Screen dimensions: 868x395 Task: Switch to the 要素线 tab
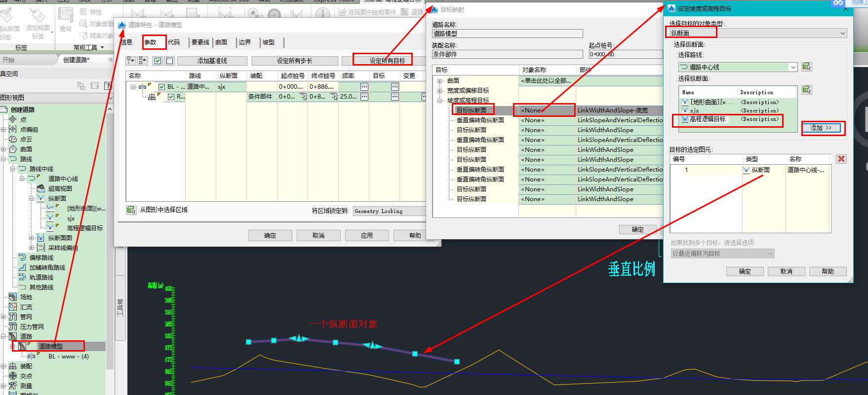[x=200, y=42]
